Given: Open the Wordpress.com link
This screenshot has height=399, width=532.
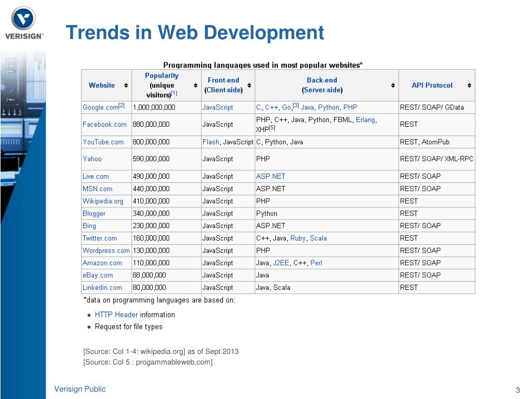Looking at the screenshot, I should coord(106,250).
